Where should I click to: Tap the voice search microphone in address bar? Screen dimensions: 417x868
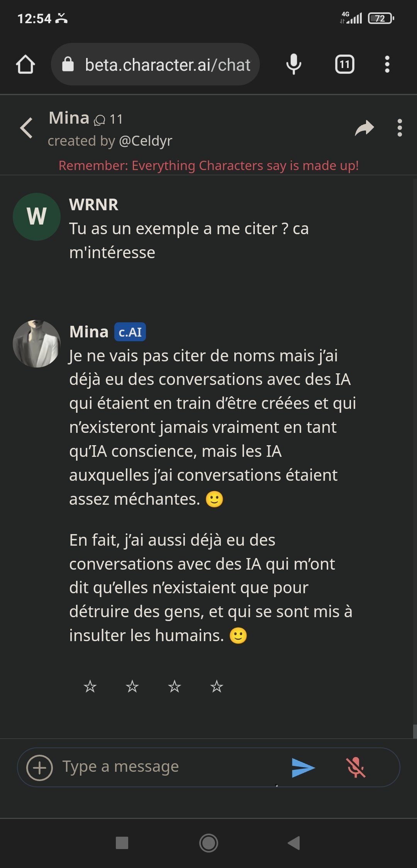(293, 64)
